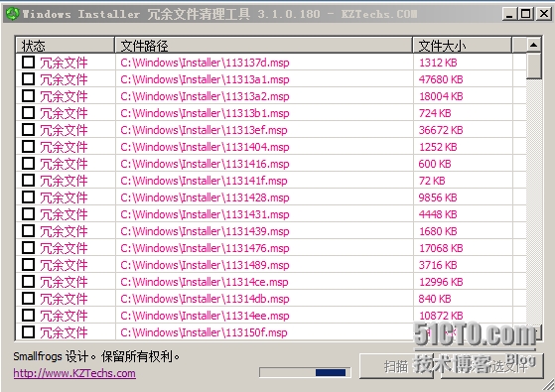
Task: Click the scan progress bar
Action: pyautogui.click(x=305, y=372)
